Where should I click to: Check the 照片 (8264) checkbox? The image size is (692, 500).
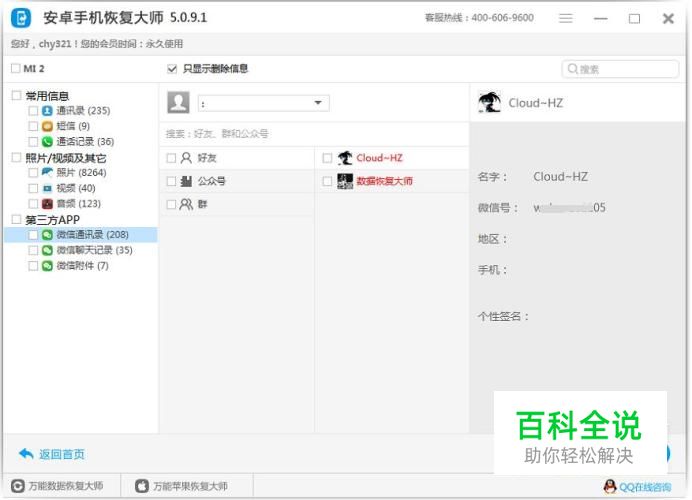[33, 173]
